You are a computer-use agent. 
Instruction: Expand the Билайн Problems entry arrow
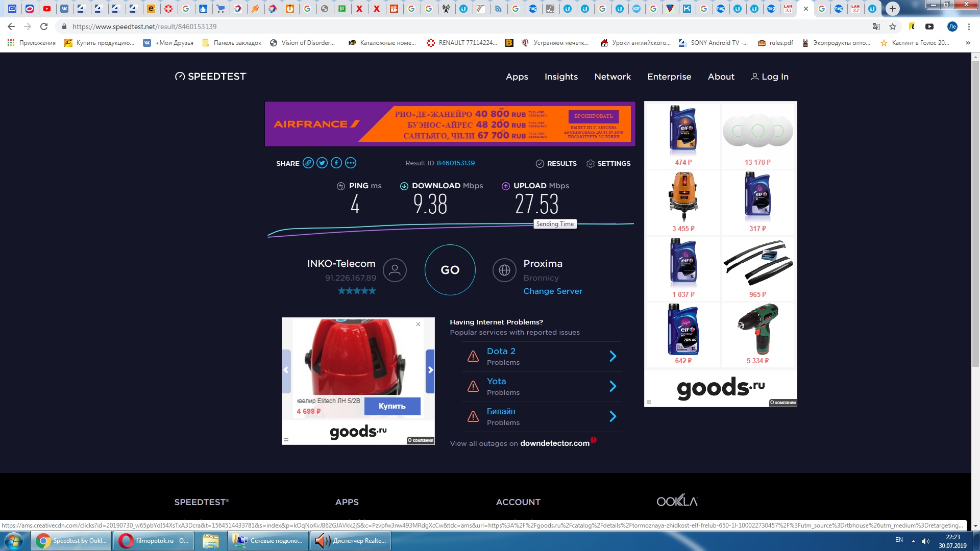coord(613,416)
